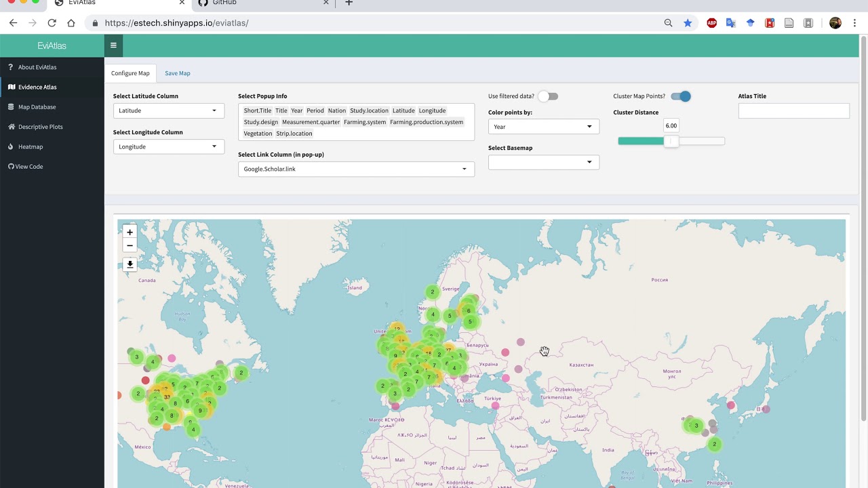
Task: Bookmark this page with the star
Action: tap(688, 23)
